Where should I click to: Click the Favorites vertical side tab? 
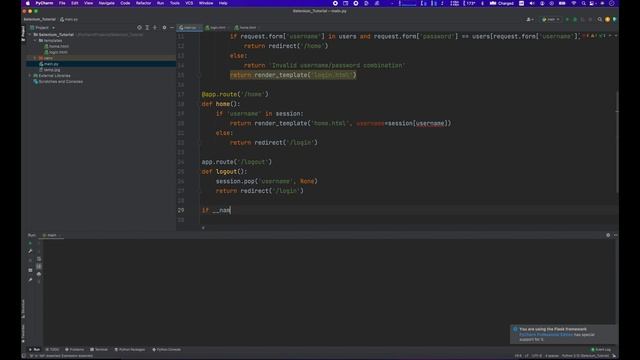coord(23,333)
